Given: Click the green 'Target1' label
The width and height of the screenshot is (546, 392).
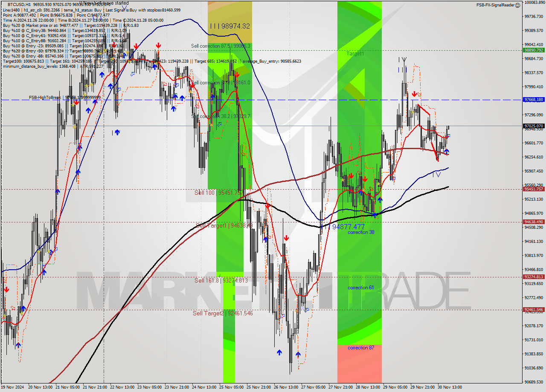Looking at the screenshot, I should [355, 54].
